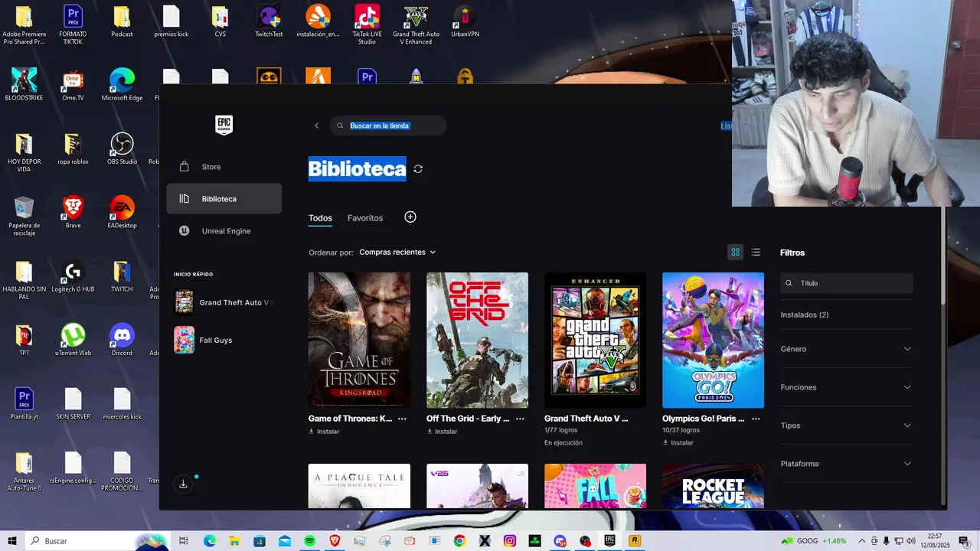Open A Plague Tale Innocence cover
The width and height of the screenshot is (980, 551).
tap(359, 486)
